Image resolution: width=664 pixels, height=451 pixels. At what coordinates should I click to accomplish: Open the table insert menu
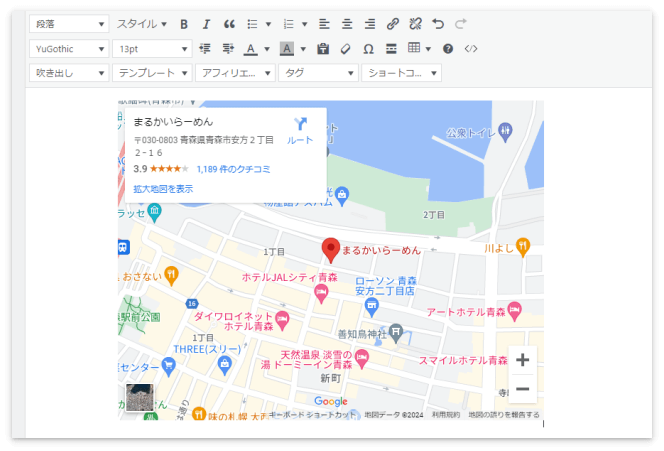pos(419,48)
